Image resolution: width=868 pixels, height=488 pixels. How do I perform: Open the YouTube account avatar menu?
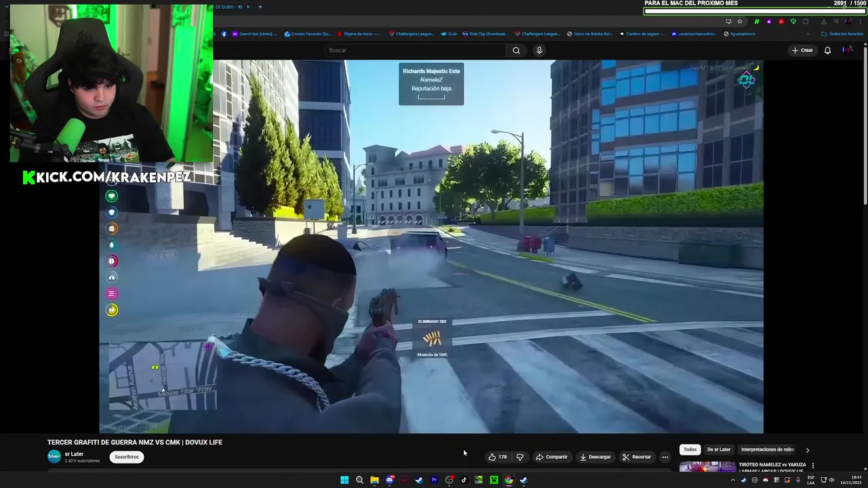click(847, 50)
